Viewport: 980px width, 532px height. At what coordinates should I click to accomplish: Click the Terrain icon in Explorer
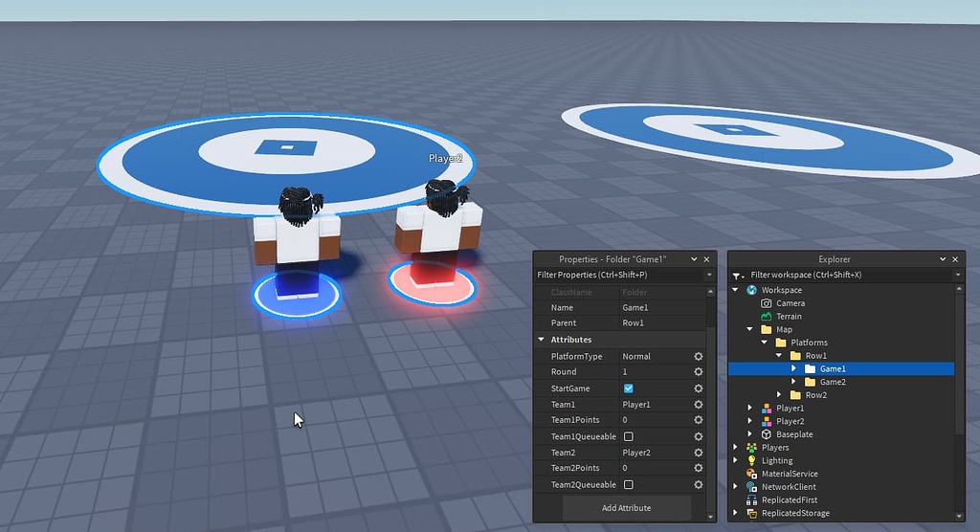(766, 317)
